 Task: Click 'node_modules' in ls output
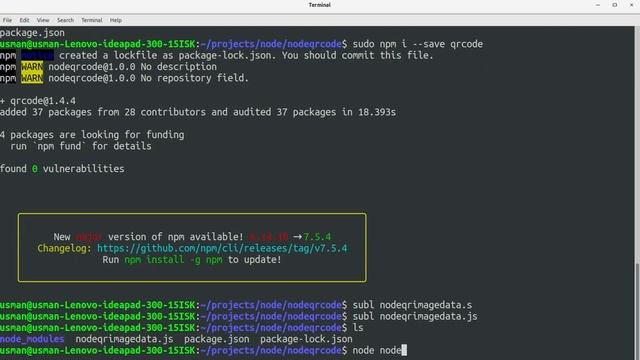pos(32,339)
